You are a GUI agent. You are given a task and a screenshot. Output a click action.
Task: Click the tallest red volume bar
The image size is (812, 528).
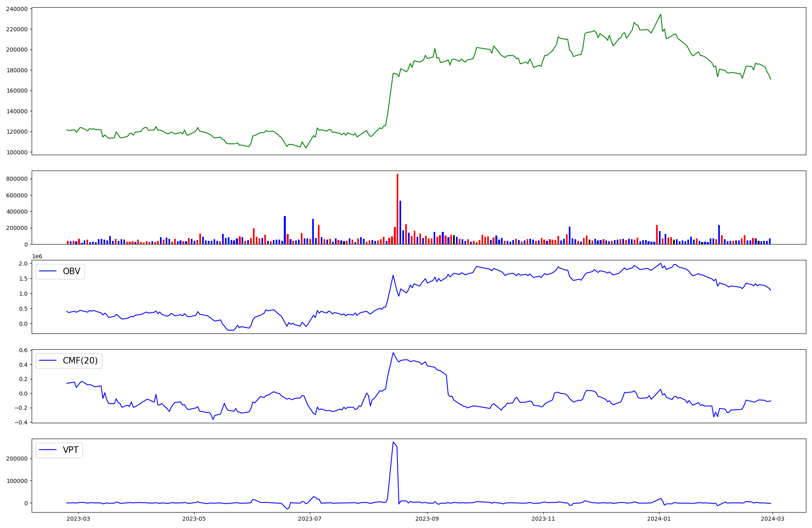pos(397,209)
